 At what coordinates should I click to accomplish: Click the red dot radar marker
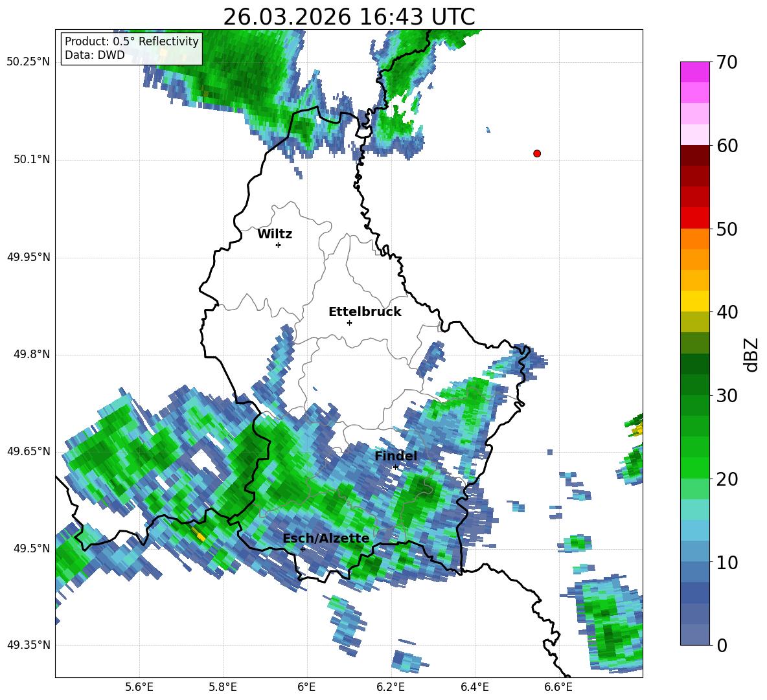pyautogui.click(x=536, y=153)
